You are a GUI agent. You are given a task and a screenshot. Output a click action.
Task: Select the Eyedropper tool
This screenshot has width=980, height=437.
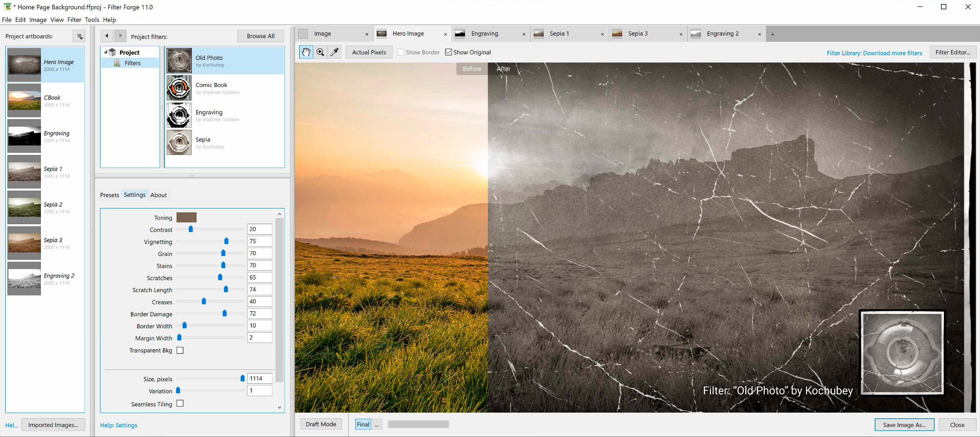pos(334,52)
